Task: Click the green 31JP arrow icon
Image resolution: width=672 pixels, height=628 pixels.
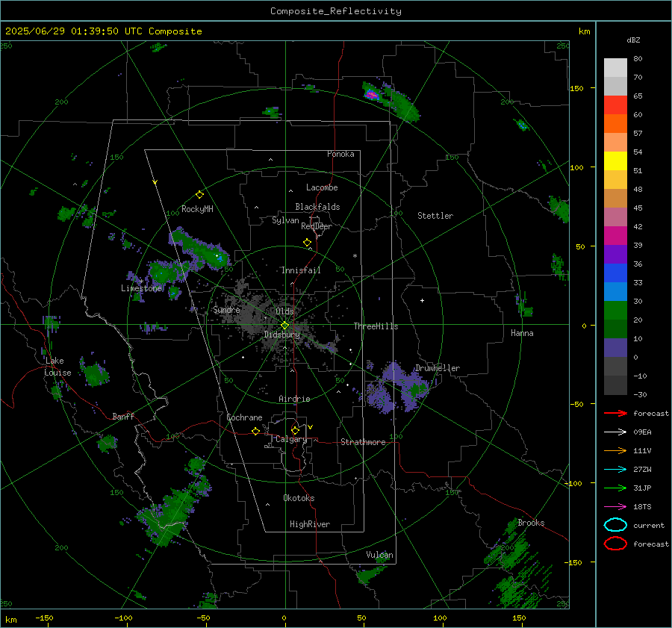Action: tap(615, 488)
